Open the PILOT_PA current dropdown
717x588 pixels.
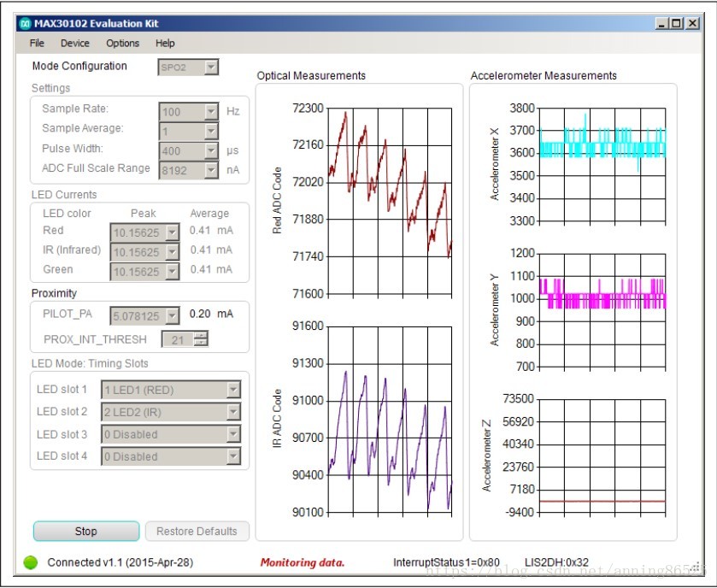point(172,315)
